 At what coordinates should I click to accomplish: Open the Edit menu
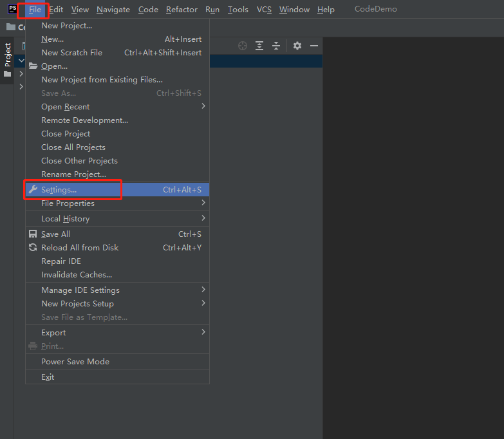pyautogui.click(x=56, y=10)
